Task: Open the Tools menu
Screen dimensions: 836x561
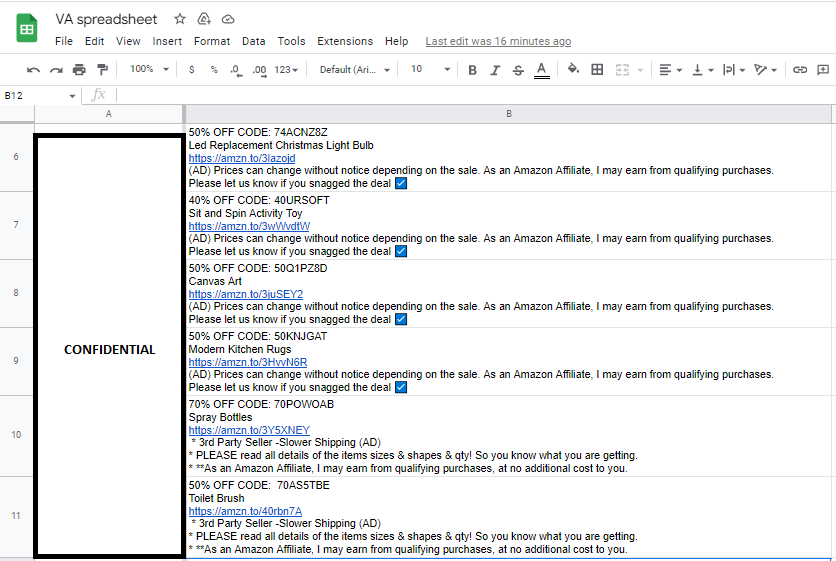Action: 291,41
